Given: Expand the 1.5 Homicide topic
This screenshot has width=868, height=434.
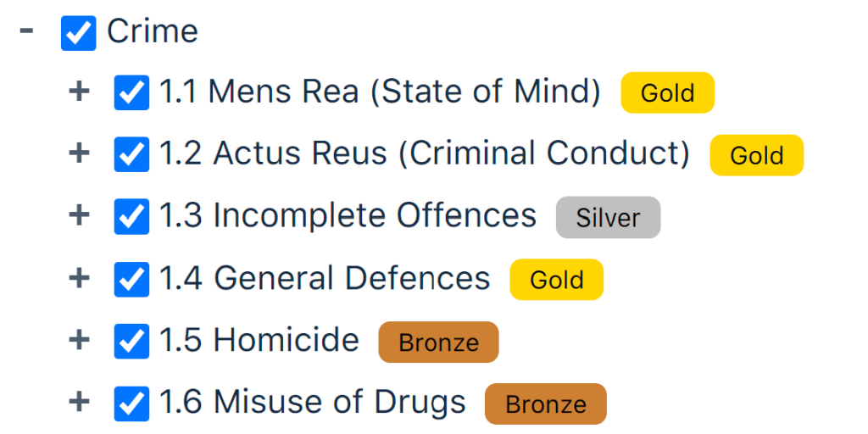Looking at the screenshot, I should [x=79, y=340].
